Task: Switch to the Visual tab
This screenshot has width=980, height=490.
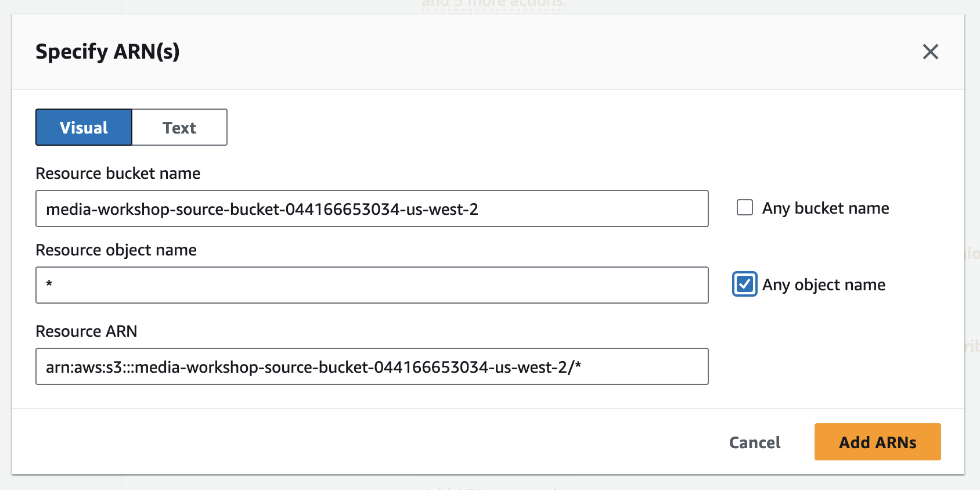Action: click(84, 127)
